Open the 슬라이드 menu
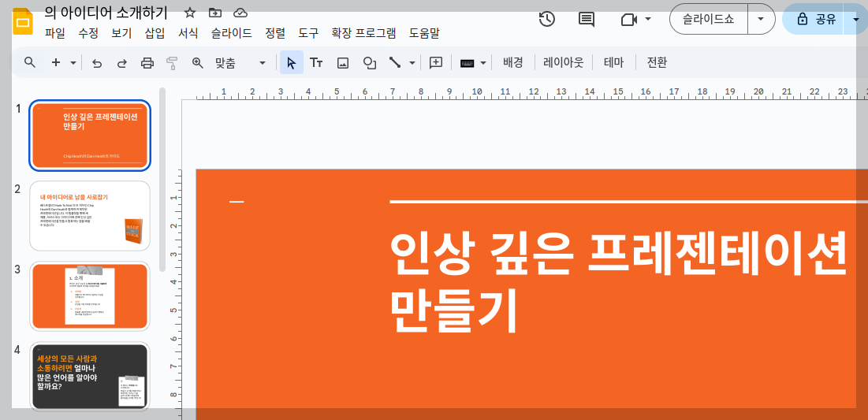 point(232,33)
